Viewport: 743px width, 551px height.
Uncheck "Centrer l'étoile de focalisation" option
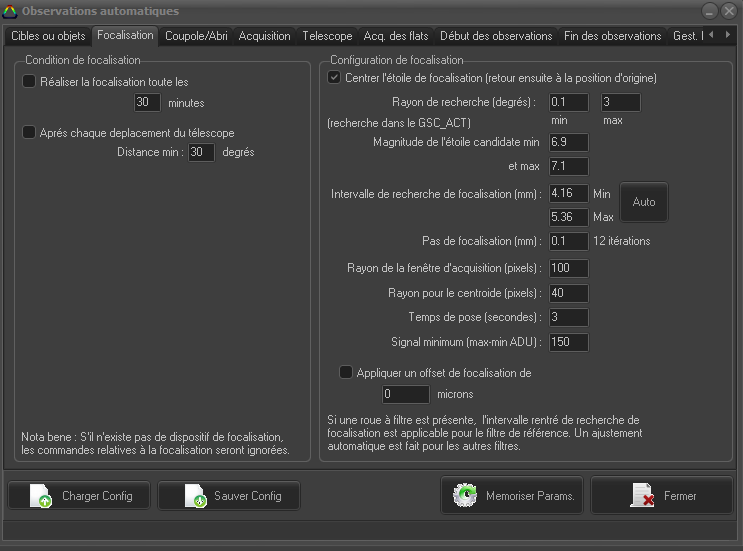coord(335,77)
